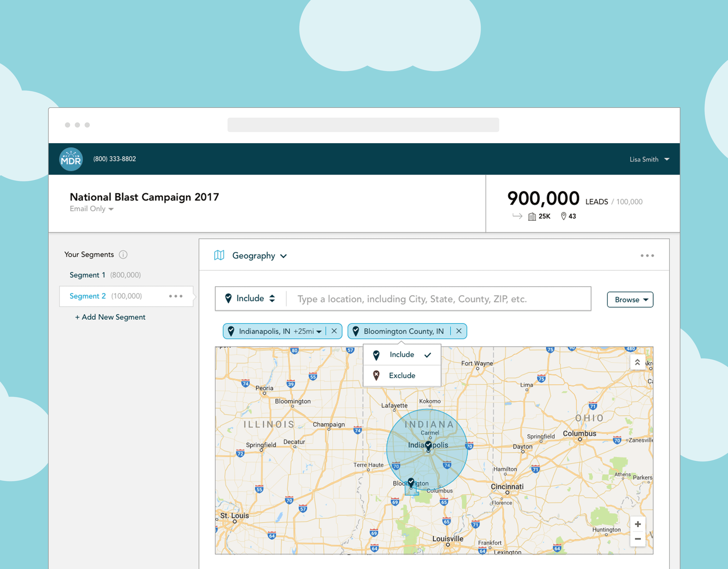
Task: Click the Lafayette label on map
Action: [394, 405]
